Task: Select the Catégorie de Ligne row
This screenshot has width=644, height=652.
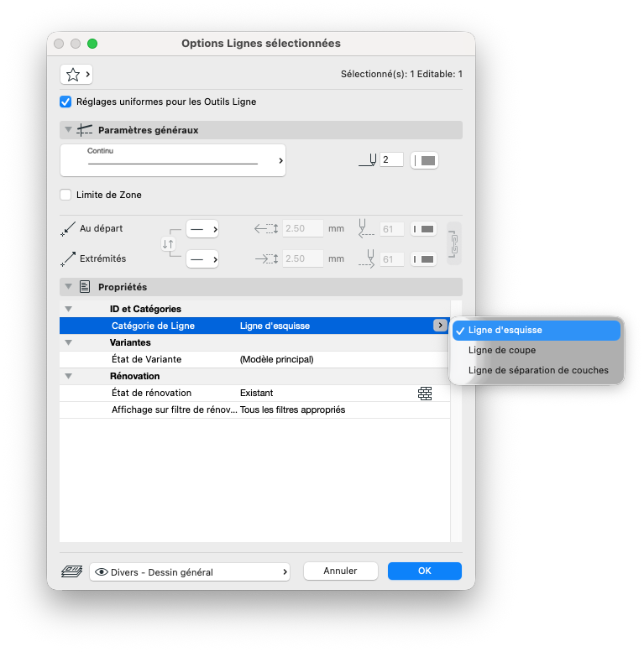Action: click(254, 326)
